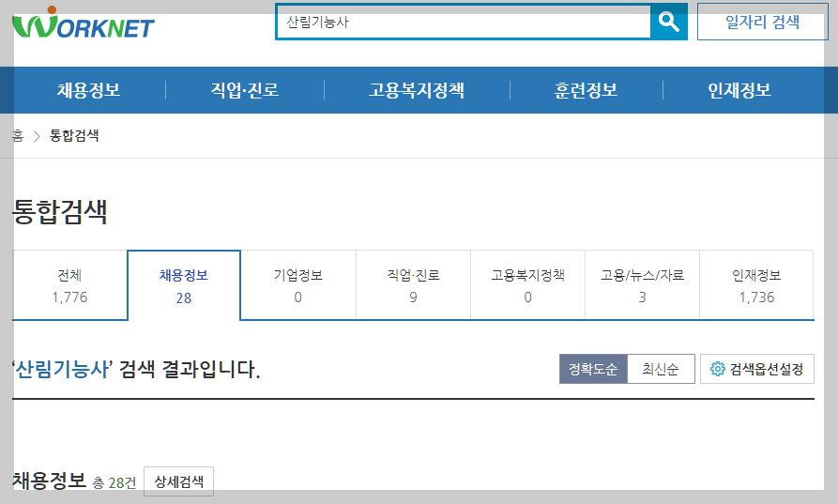838x504 pixels.
Task: Select the 기업정보 0 results tab
Action: pos(298,285)
